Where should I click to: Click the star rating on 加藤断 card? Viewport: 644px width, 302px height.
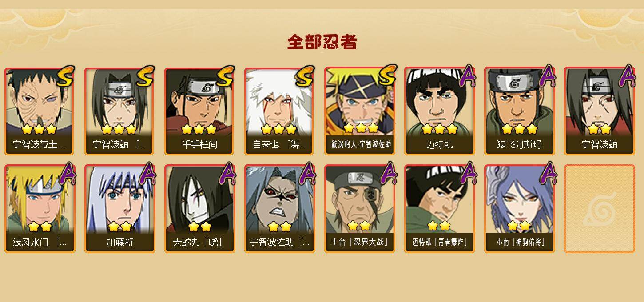120,227
